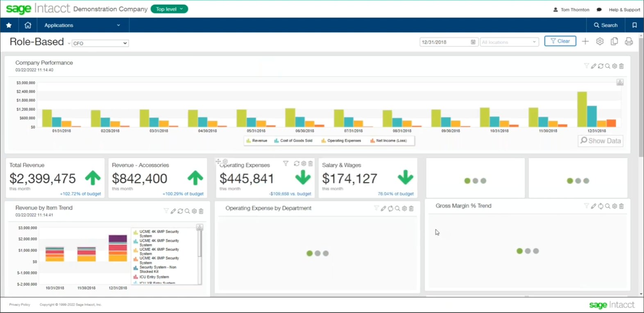Expand the All locations dropdown

click(x=509, y=42)
